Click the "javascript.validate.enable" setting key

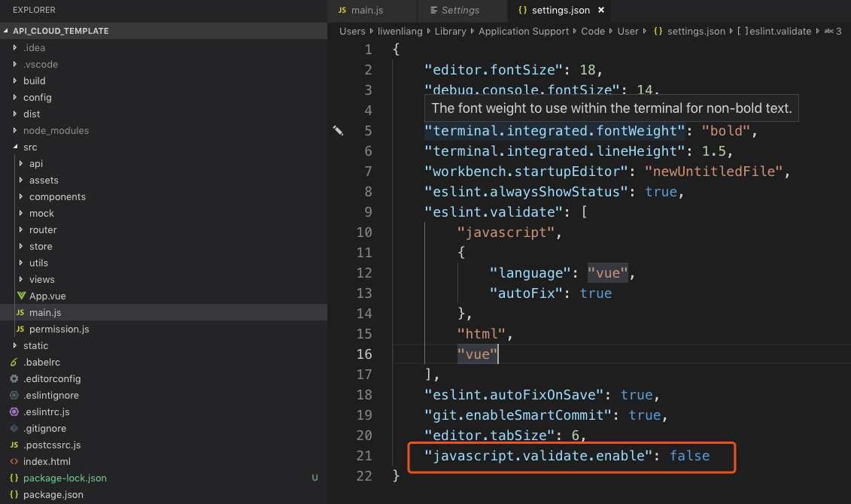click(539, 456)
